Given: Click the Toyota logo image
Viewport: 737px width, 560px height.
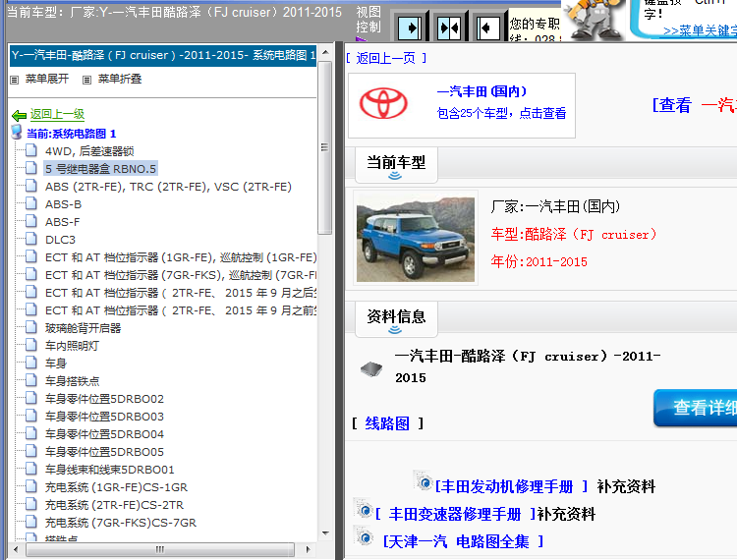Looking at the screenshot, I should click(383, 103).
